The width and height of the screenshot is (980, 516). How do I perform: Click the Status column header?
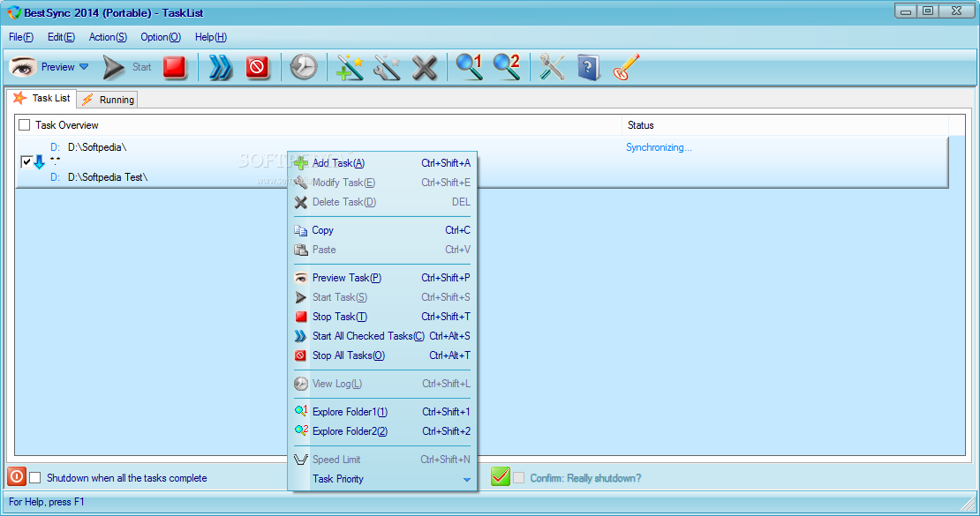(x=785, y=125)
